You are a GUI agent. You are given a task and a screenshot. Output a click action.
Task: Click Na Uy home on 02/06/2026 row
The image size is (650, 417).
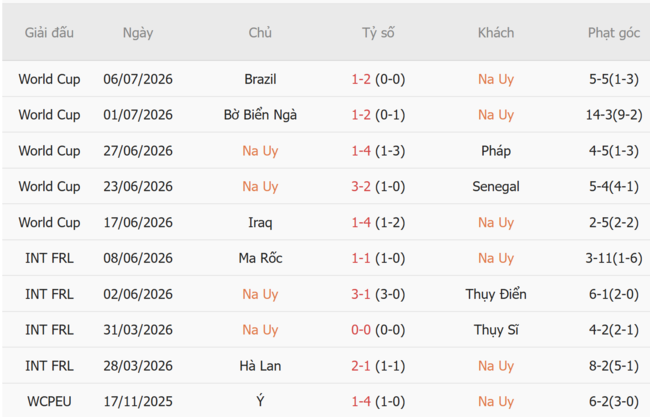click(x=260, y=294)
